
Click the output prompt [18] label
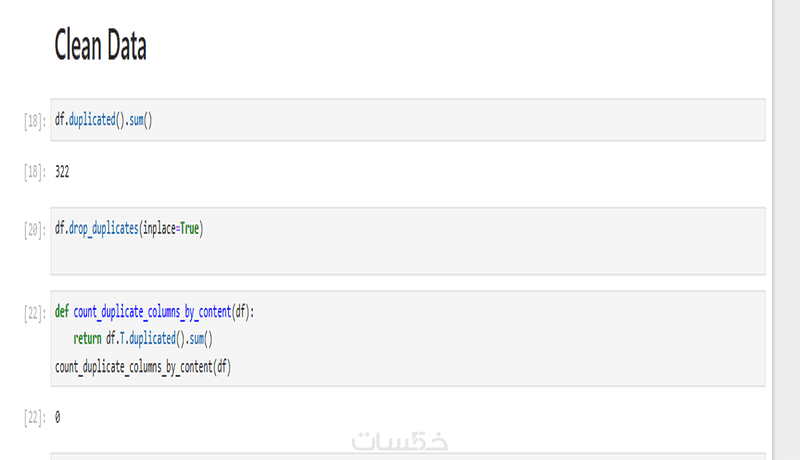(35, 172)
